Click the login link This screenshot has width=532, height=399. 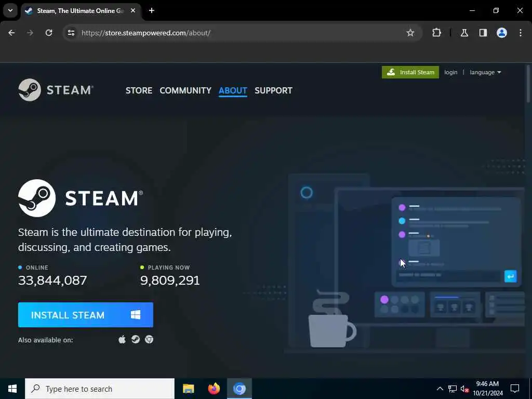tap(450, 72)
